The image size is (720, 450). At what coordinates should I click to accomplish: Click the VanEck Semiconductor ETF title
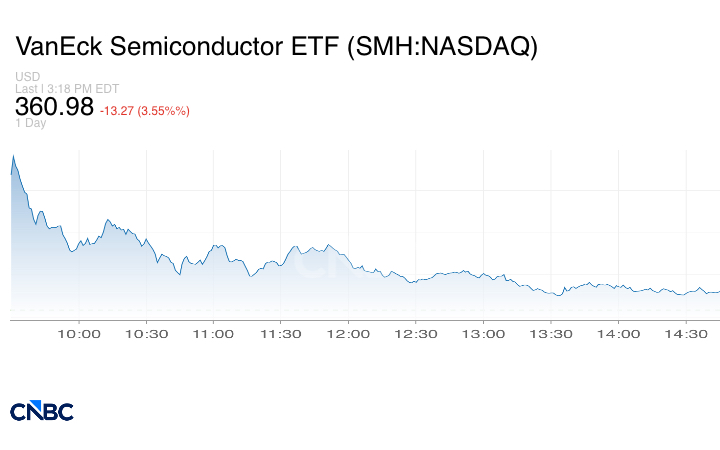pyautogui.click(x=277, y=46)
